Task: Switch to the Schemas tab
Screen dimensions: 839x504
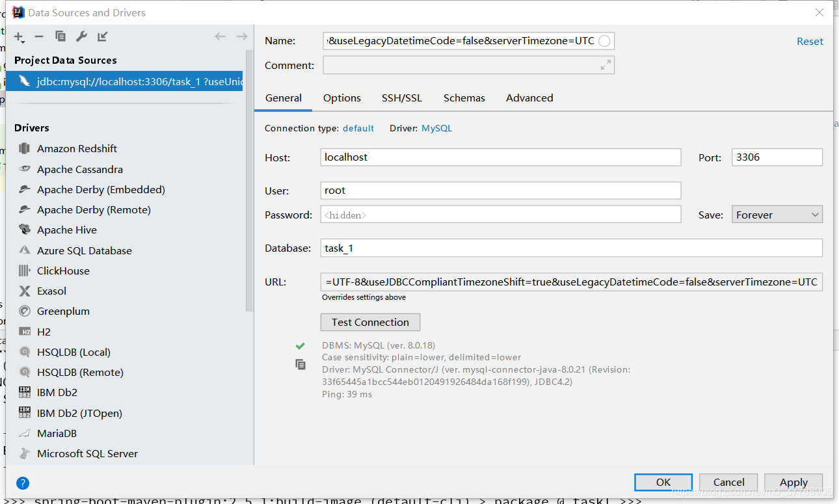Action: [464, 98]
